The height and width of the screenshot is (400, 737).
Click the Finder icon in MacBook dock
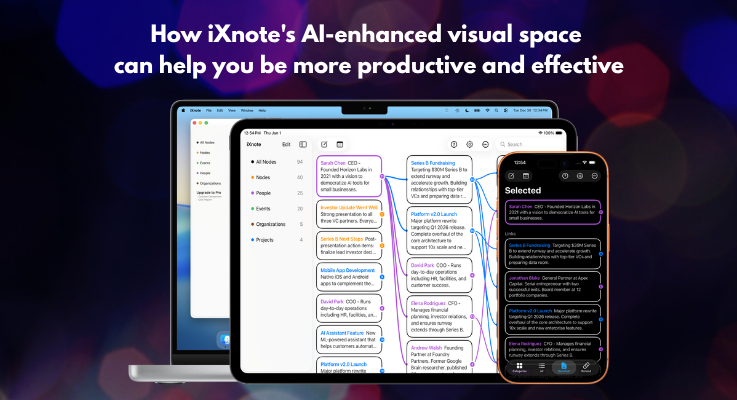[x=226, y=339]
